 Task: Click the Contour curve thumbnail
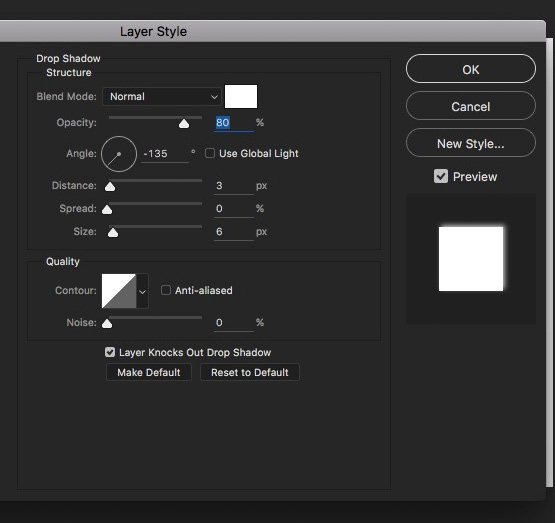coord(119,291)
